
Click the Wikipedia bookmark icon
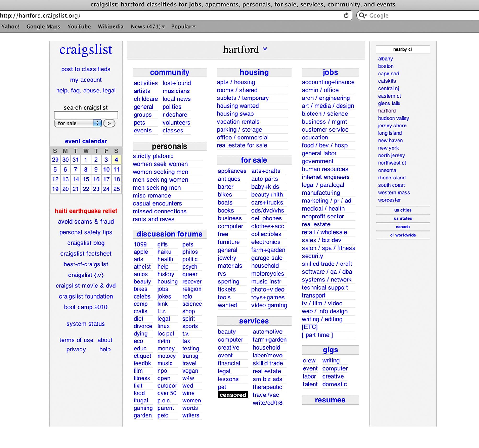pos(111,26)
